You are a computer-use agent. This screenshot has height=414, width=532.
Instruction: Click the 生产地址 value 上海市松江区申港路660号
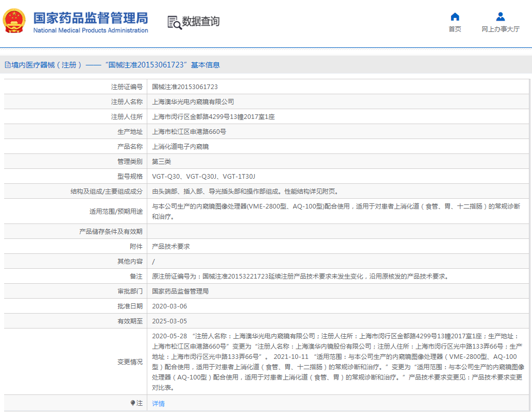point(189,132)
